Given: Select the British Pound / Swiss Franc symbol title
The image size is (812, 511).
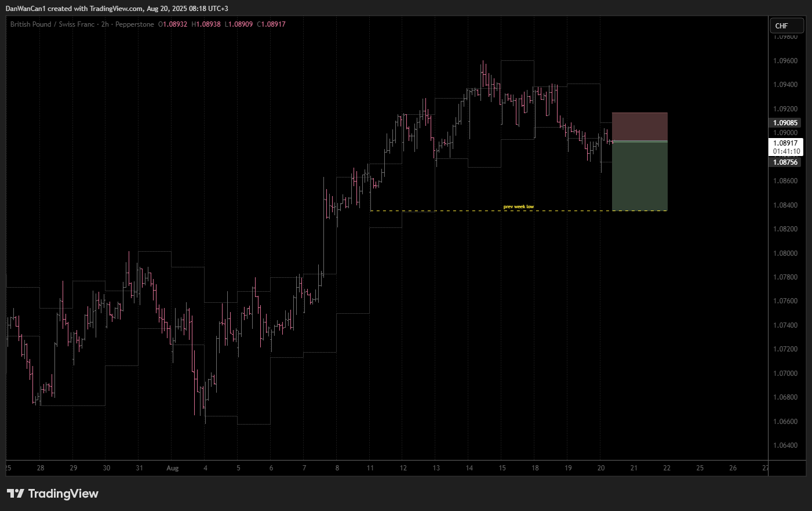Looking at the screenshot, I should (x=52, y=24).
